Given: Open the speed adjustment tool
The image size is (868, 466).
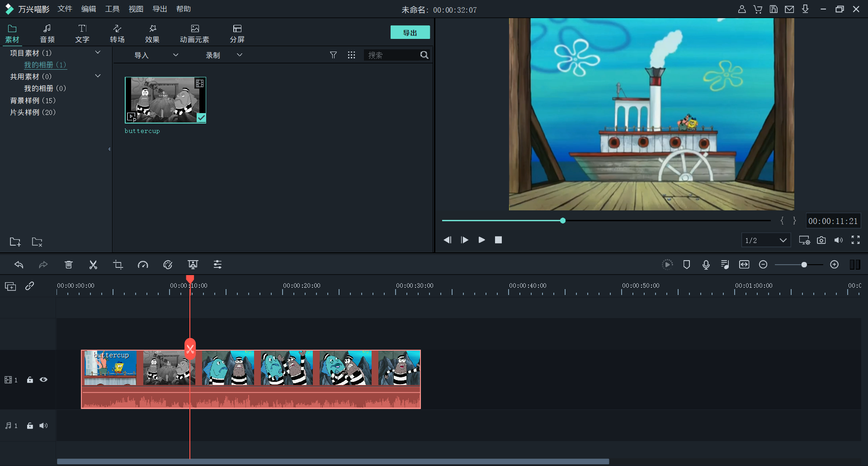Looking at the screenshot, I should (x=143, y=265).
